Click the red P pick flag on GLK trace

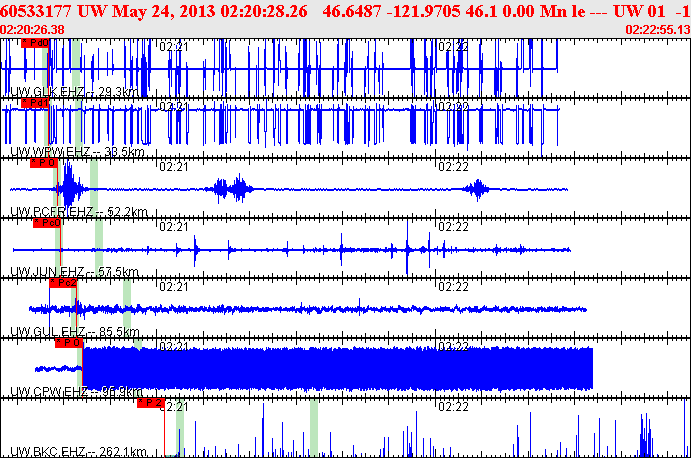coord(34,44)
